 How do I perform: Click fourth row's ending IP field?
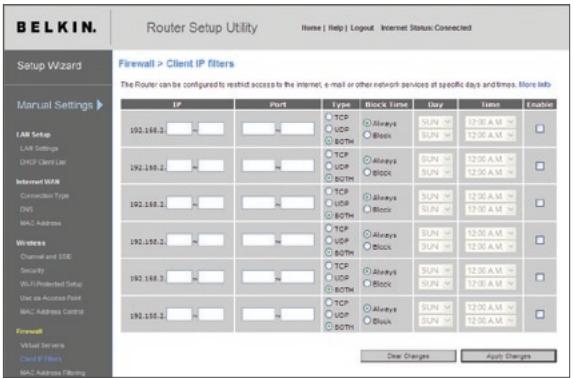point(211,240)
